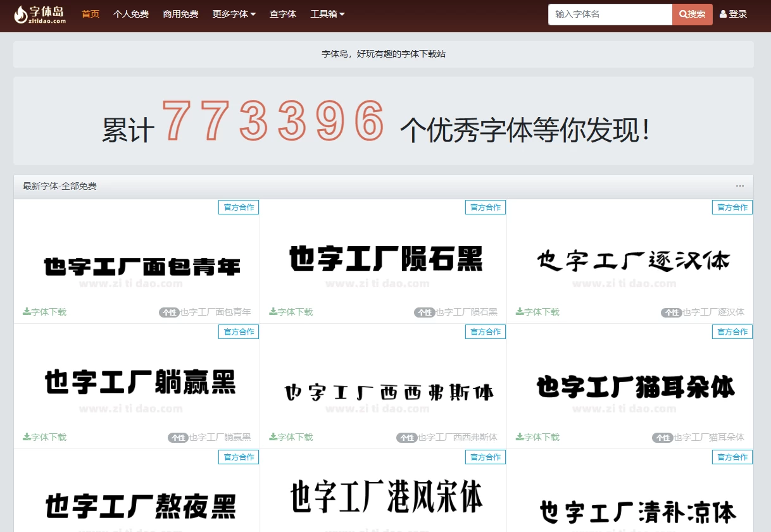Open 也字工厂清补凉体 font preview image
Image resolution: width=771 pixels, height=532 pixels.
[638, 512]
